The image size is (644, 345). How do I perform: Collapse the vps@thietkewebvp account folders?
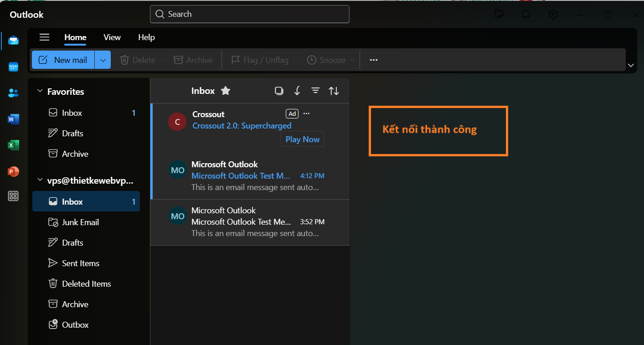pos(40,180)
